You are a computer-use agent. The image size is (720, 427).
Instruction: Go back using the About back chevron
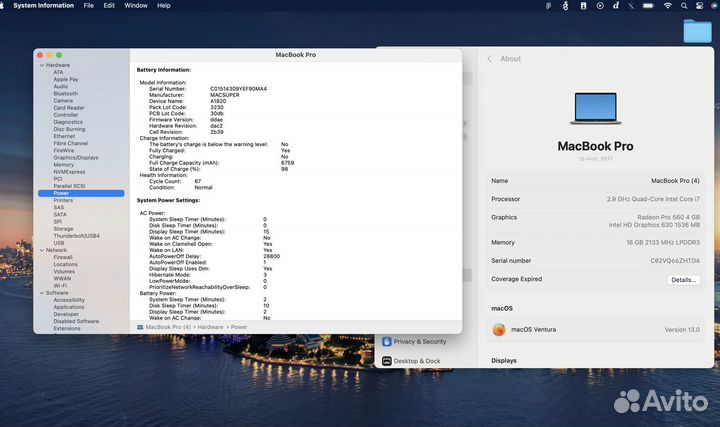pos(489,59)
